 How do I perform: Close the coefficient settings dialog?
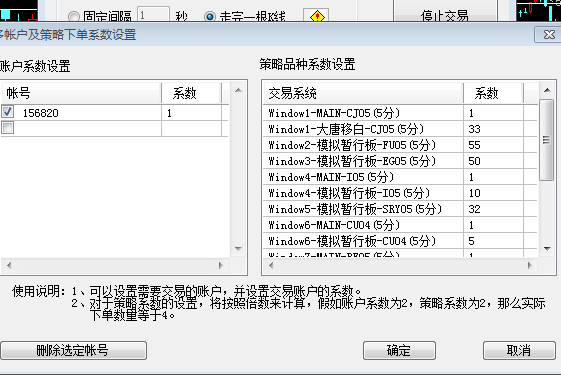click(x=548, y=35)
